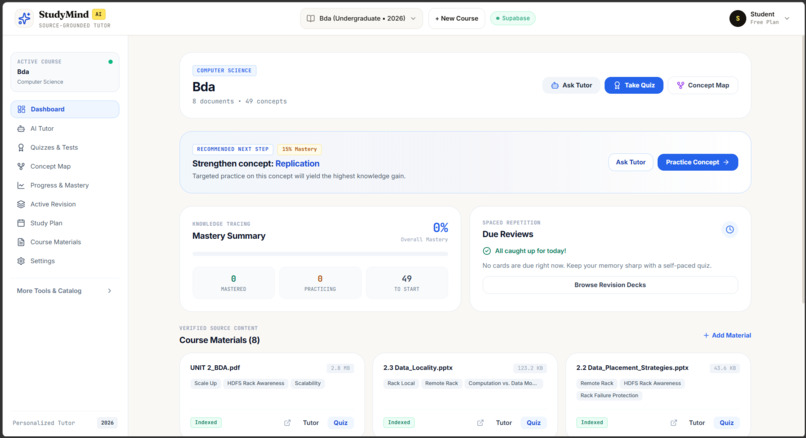Screen dimensions: 806x438
Task: Open 2.3 Data_Locality.pptx external link icon
Action: pos(480,423)
